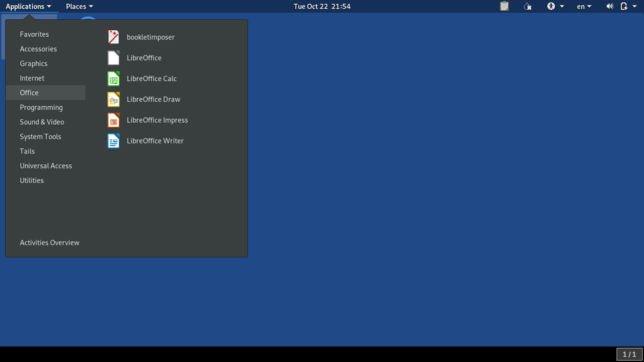Click the LibreOffice Draw icon

(x=113, y=99)
